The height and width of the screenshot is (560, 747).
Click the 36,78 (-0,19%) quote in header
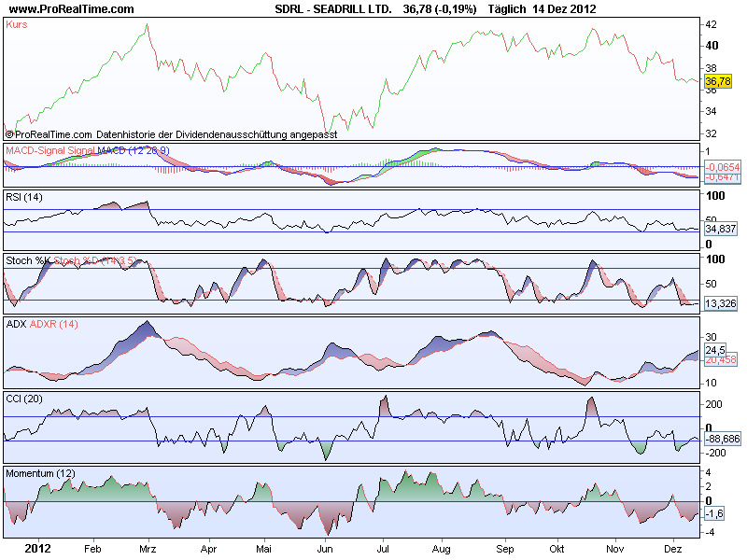pos(439,9)
